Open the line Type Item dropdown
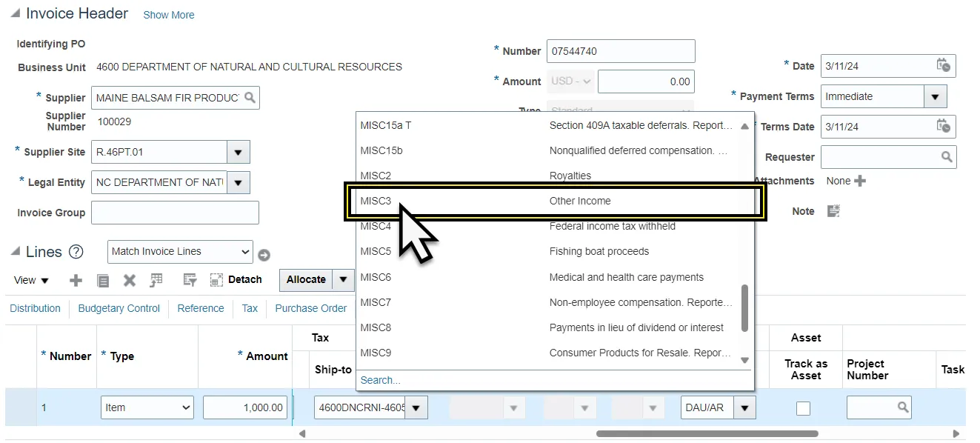 point(147,407)
